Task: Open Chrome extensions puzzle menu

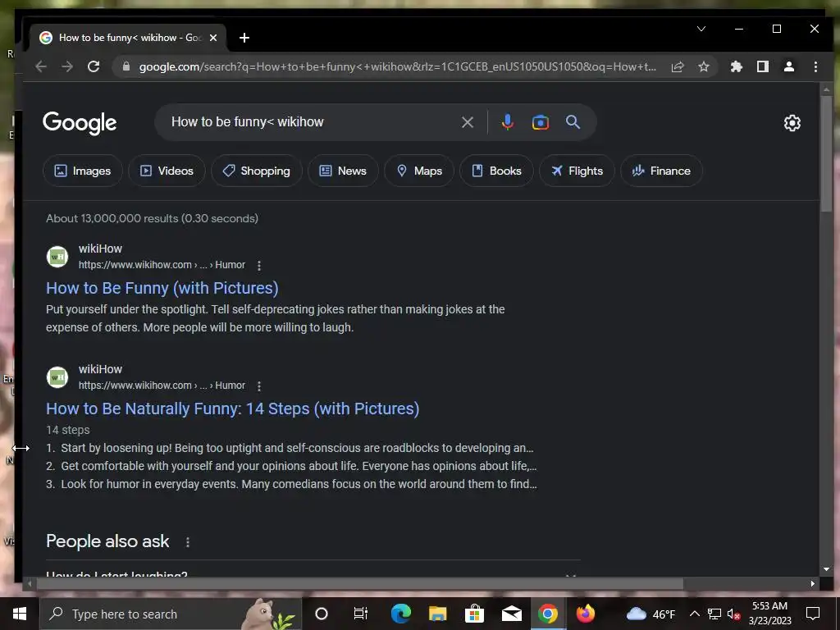Action: click(x=737, y=66)
